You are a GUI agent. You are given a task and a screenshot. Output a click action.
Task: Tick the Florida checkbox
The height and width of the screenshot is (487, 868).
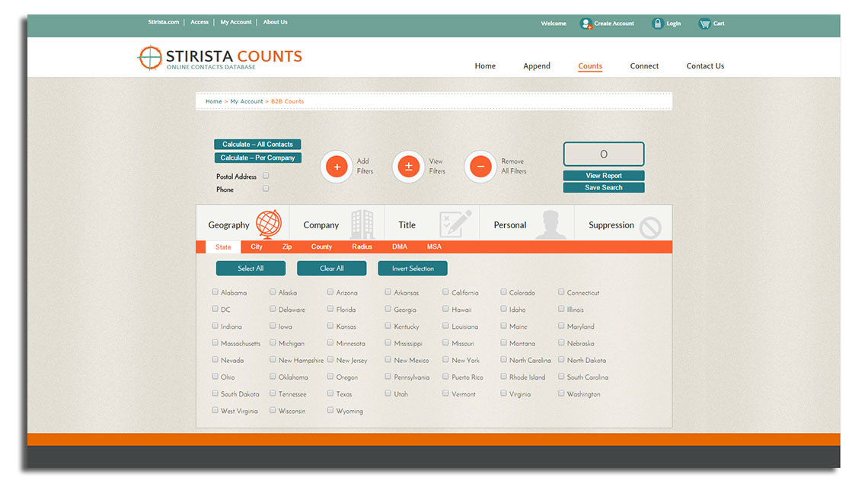[330, 309]
